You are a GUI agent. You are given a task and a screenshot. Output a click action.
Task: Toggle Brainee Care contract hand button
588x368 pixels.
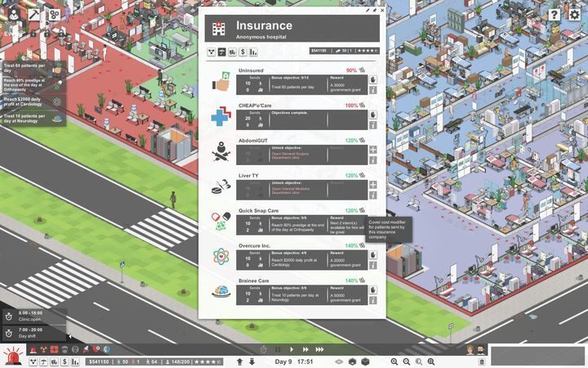click(x=372, y=289)
